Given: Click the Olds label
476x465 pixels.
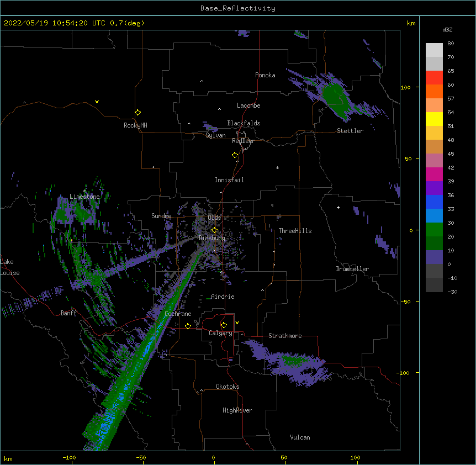Looking at the screenshot, I should click(x=214, y=218).
